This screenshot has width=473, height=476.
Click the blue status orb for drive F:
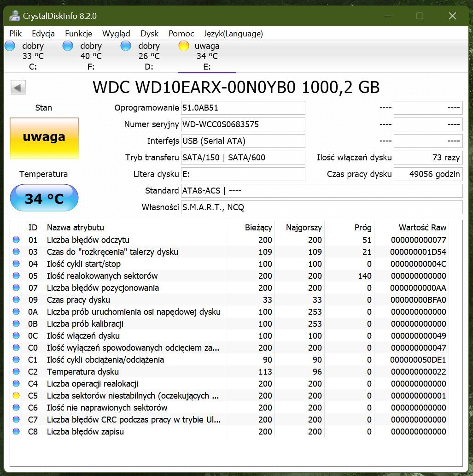click(68, 46)
